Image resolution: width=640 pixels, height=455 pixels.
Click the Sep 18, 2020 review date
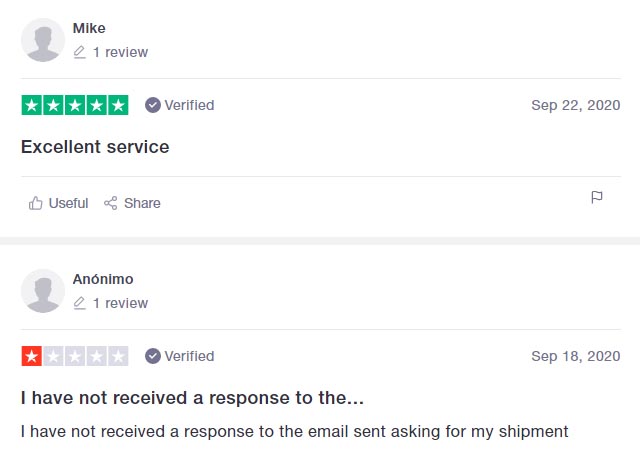point(575,356)
